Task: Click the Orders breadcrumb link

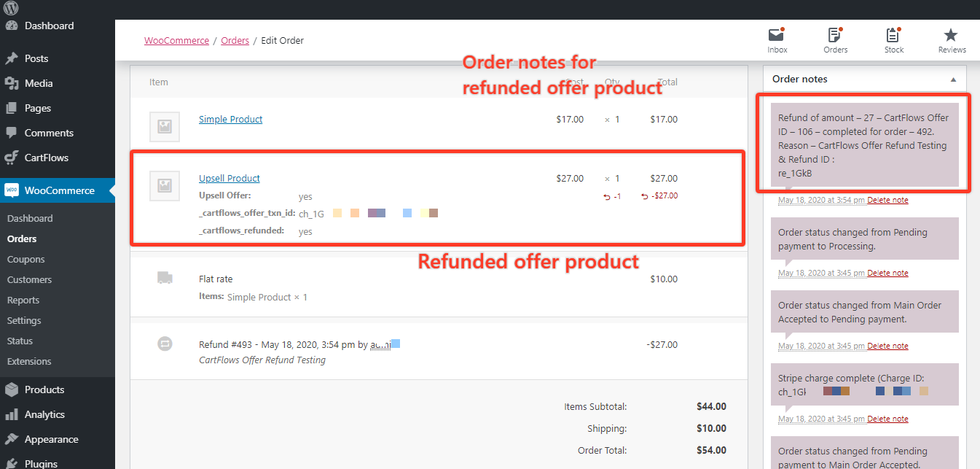Action: coord(235,40)
